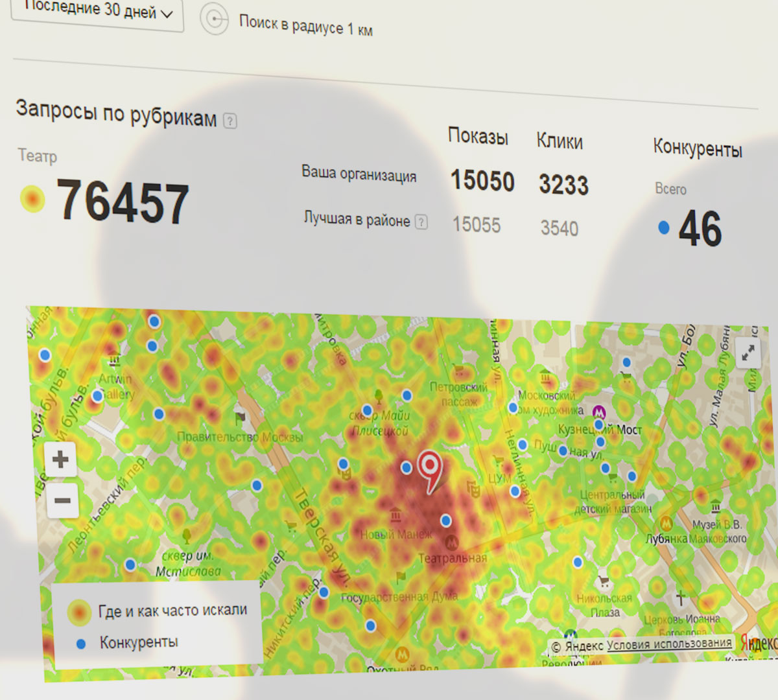
Task: Click 'Лучшая в районе' row label
Action: [357, 219]
